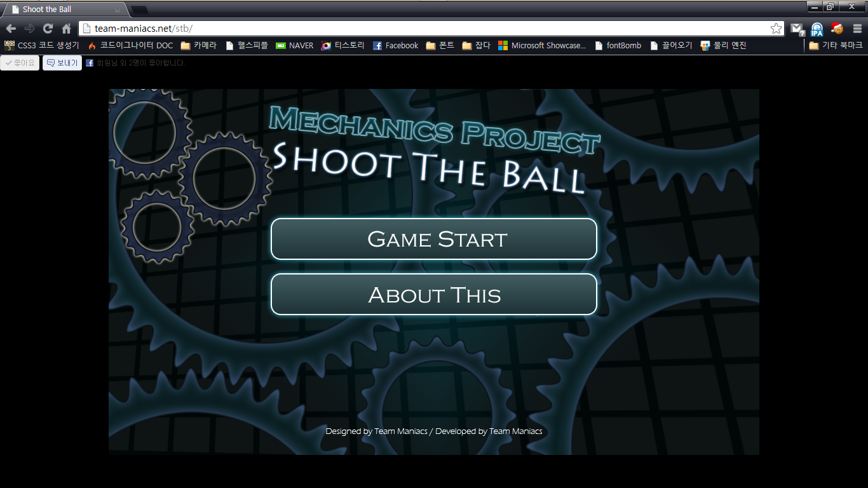Click the Mechanics Project title text
This screenshot has height=488, width=868.
[x=435, y=130]
